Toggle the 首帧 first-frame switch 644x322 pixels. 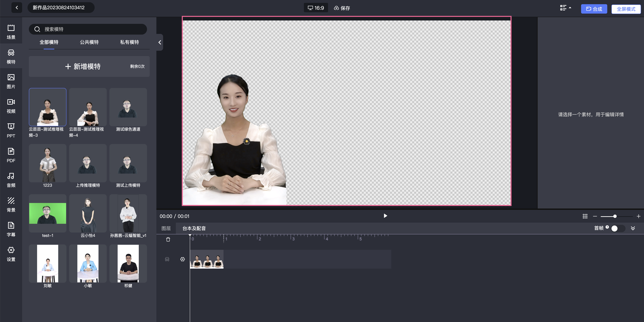[x=618, y=228]
